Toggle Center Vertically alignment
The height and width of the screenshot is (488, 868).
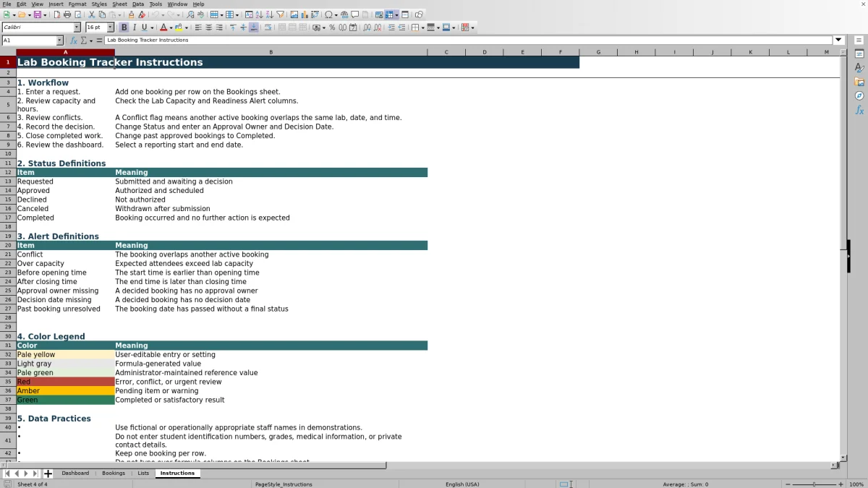243,27
